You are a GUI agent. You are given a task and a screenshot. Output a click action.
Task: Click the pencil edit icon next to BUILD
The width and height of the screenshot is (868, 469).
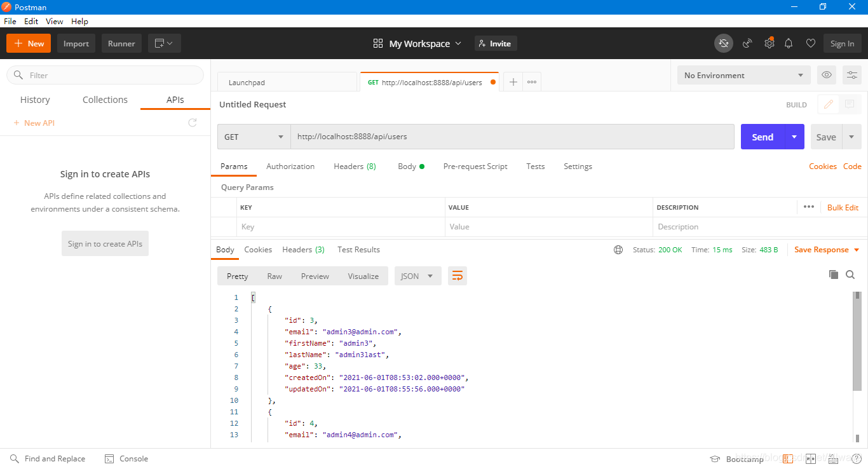coord(829,104)
